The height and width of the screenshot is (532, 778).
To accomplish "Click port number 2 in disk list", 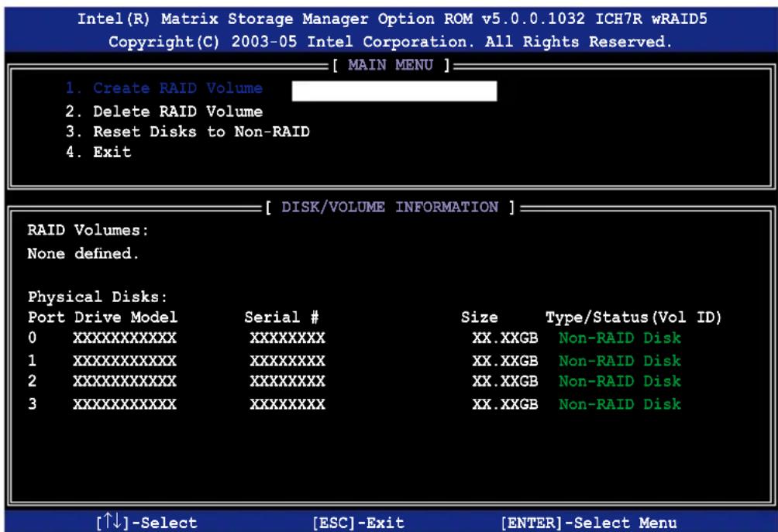I will [33, 381].
